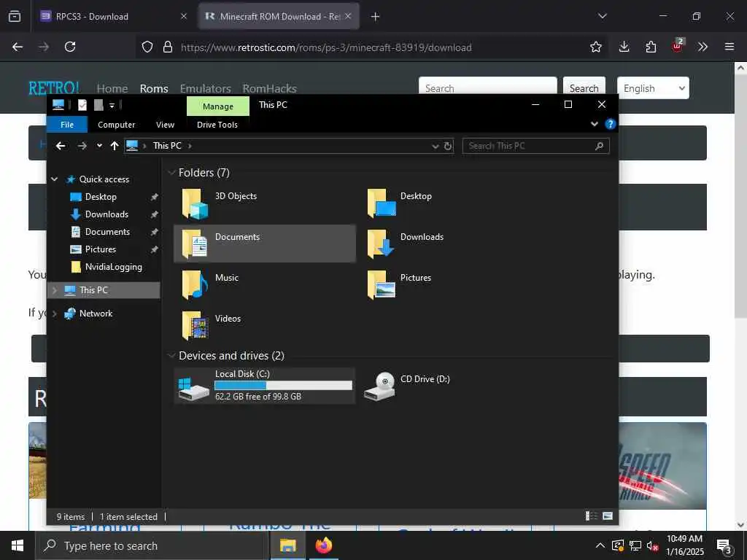747x560 pixels.
Task: Open the English language dropdown
Action: (x=653, y=88)
